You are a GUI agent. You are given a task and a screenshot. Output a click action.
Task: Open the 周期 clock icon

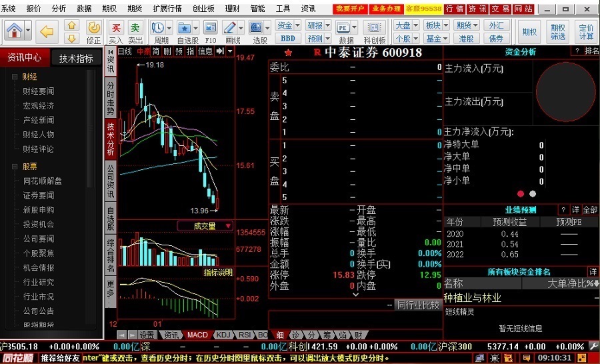tap(157, 27)
